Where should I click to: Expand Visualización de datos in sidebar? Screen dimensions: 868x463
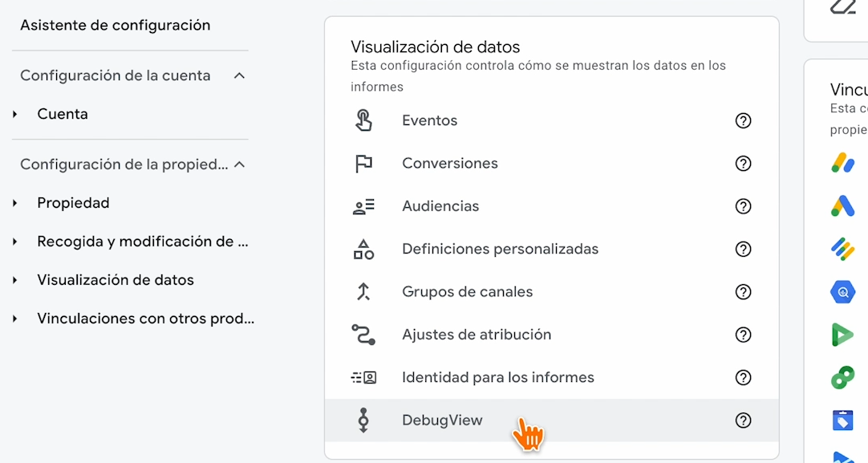click(15, 280)
